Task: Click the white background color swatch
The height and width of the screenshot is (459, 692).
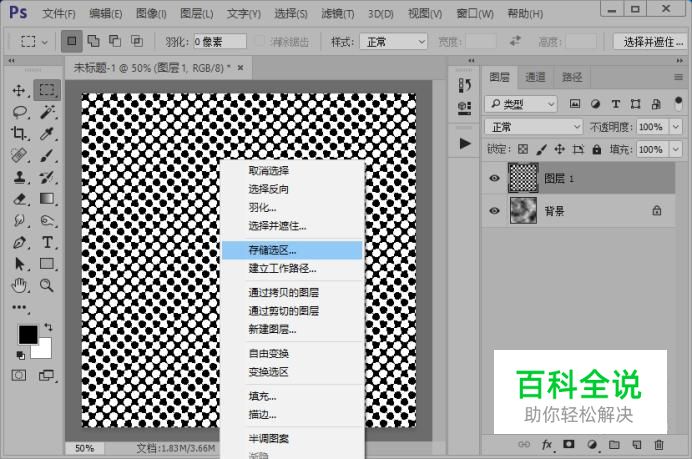Action: click(45, 352)
